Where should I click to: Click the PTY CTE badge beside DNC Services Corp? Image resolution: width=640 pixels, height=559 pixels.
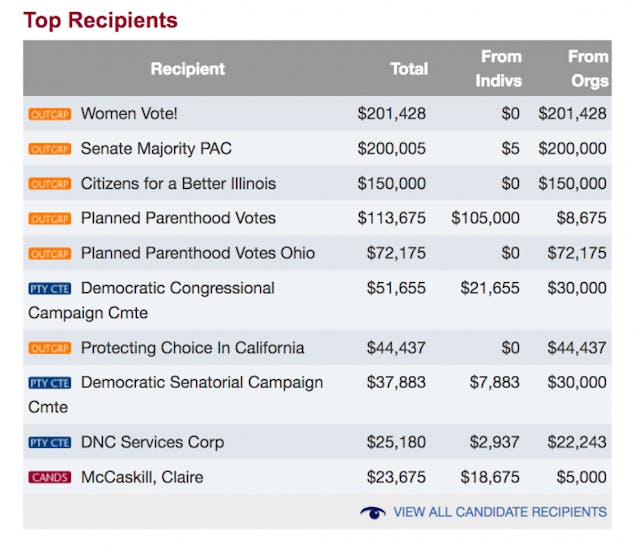click(x=49, y=443)
